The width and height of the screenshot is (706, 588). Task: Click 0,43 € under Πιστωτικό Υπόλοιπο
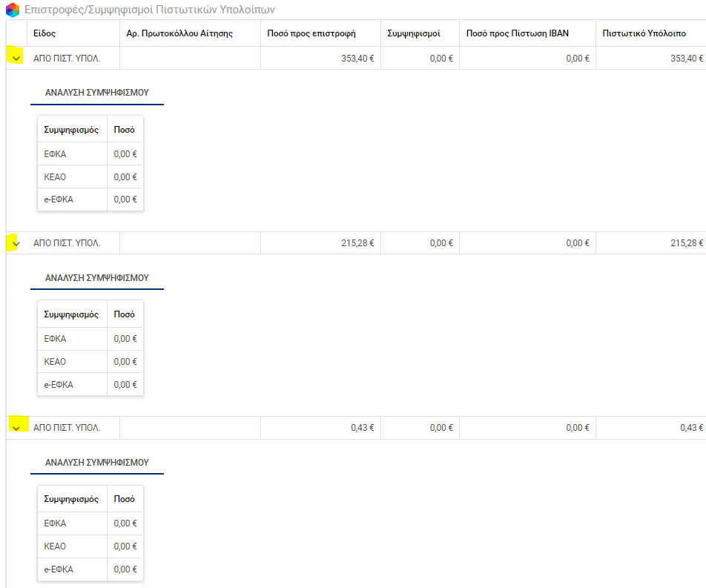tap(692, 428)
